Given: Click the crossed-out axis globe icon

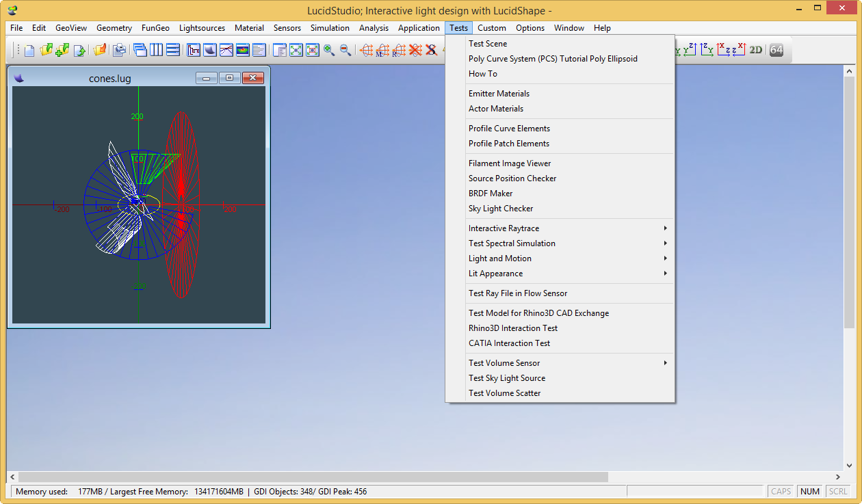Looking at the screenshot, I should pyautogui.click(x=415, y=50).
